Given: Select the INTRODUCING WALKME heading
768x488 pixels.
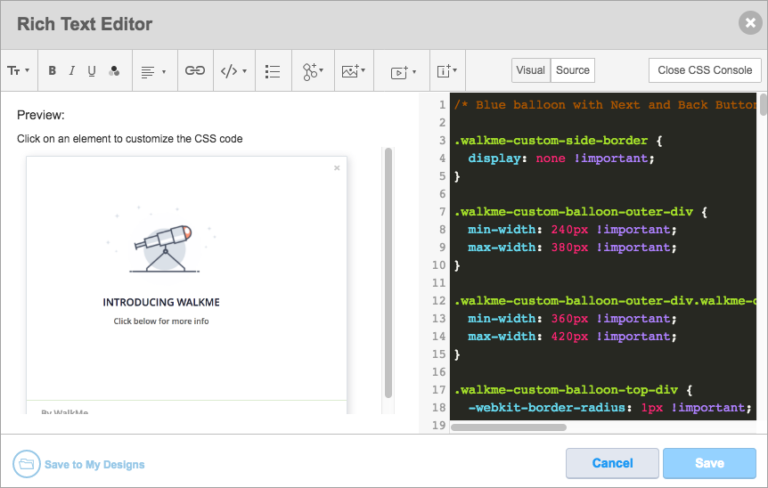Looking at the screenshot, I should pyautogui.click(x=161, y=302).
